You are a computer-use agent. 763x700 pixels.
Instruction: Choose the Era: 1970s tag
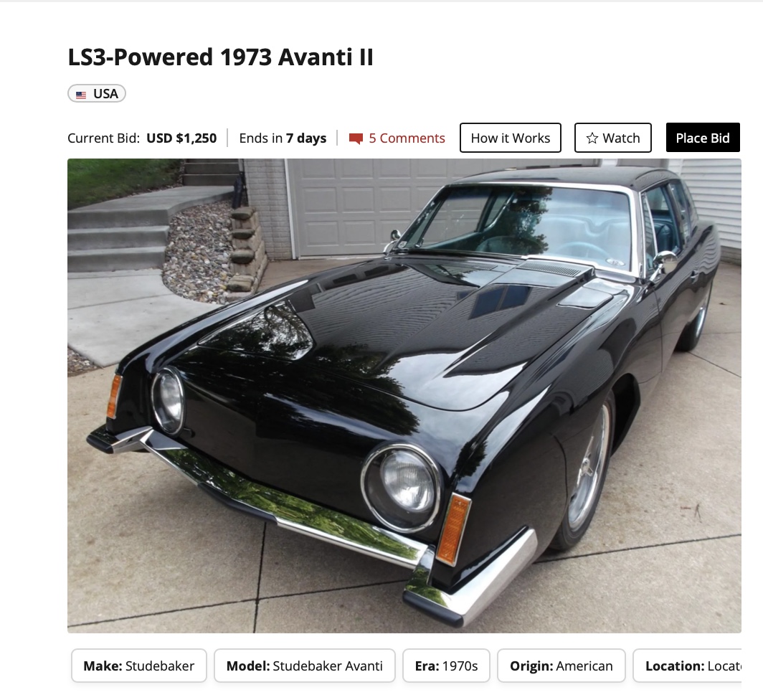(446, 666)
